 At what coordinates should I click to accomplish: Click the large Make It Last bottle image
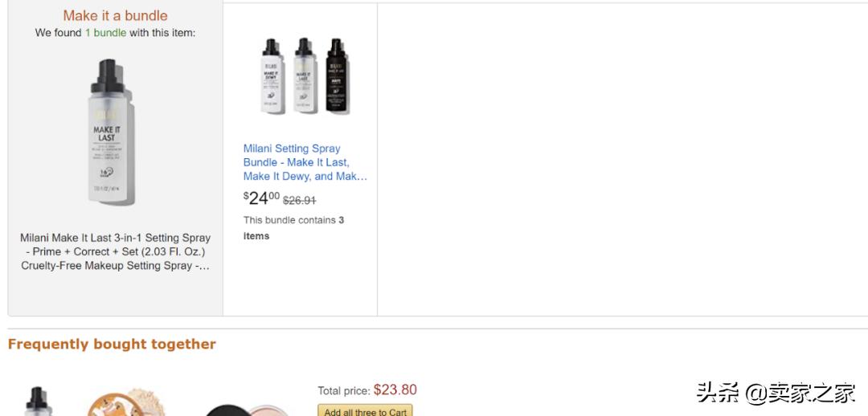(112, 133)
